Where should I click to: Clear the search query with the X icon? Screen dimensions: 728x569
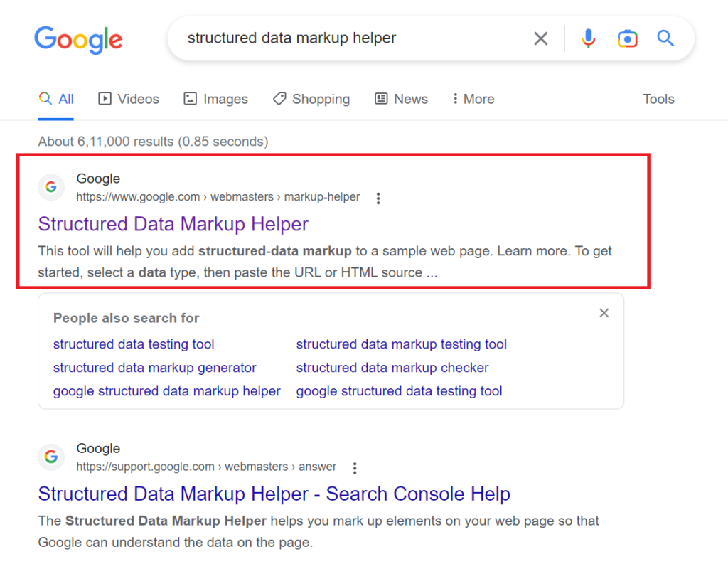(541, 38)
